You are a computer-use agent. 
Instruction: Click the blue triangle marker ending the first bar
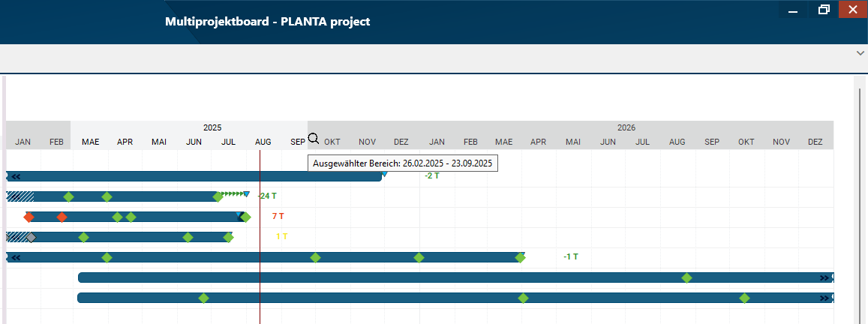click(x=385, y=174)
